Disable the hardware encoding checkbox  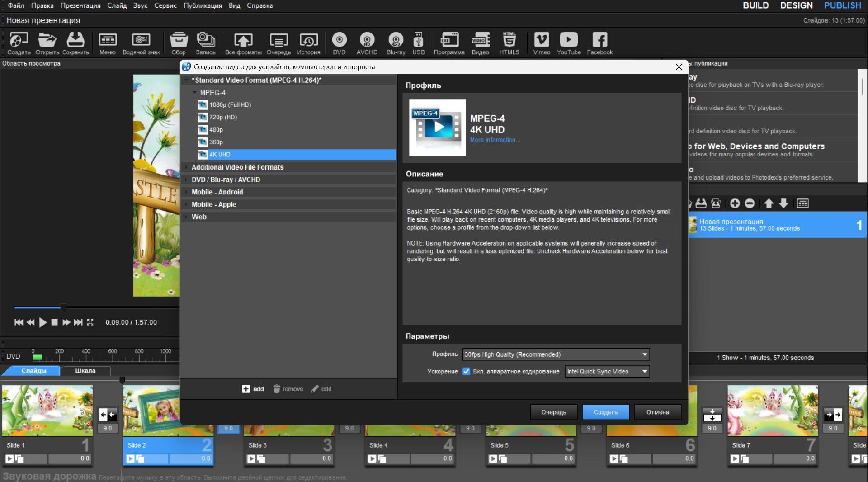tap(466, 372)
